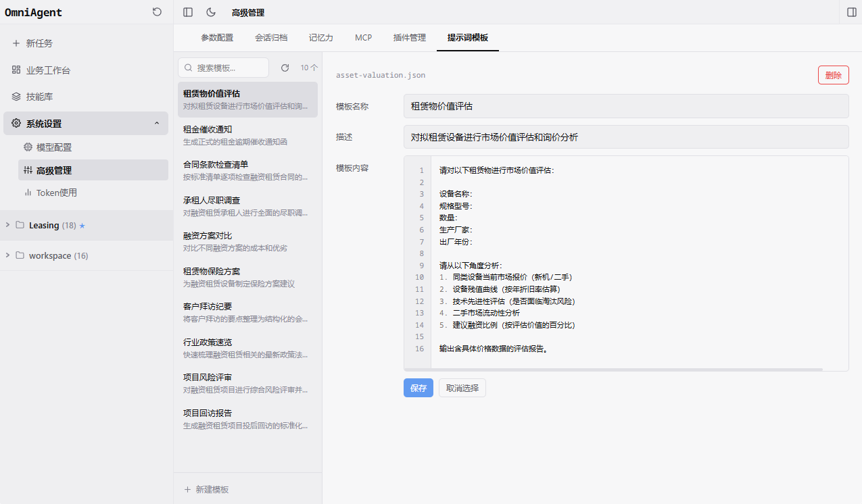The height and width of the screenshot is (504, 862).
Task: Click the workspace folder icon
Action: 20,255
